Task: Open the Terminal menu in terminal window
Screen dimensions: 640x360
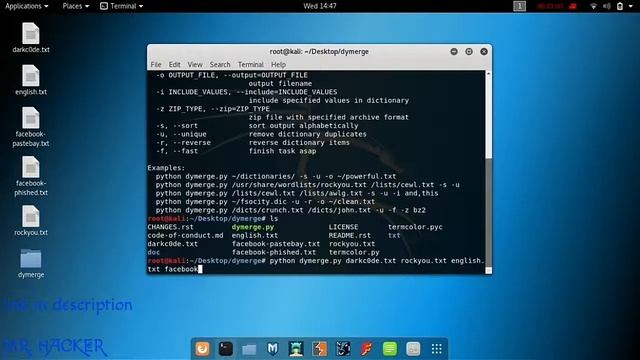Action: click(251, 64)
